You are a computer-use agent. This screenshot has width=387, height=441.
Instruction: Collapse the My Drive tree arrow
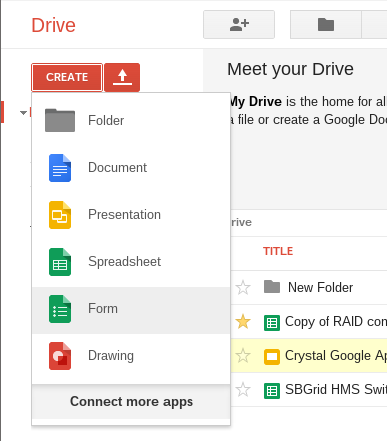pyautogui.click(x=23, y=113)
